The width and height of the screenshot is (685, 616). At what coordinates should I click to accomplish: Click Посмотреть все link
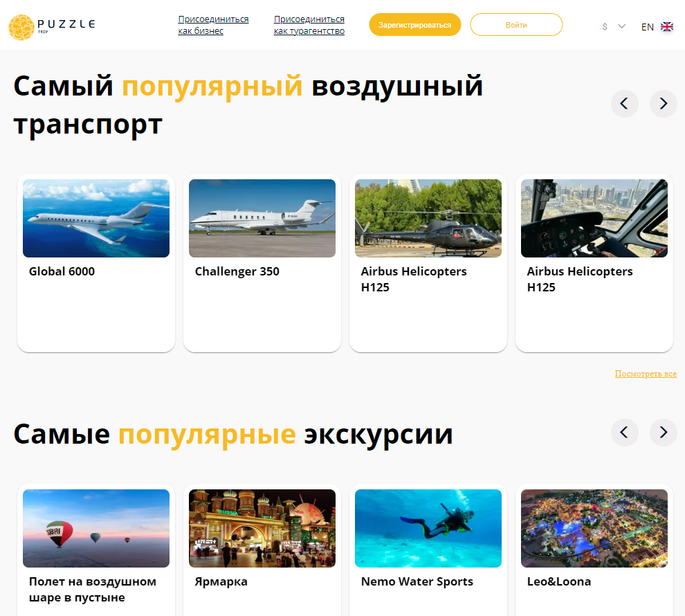click(x=646, y=374)
